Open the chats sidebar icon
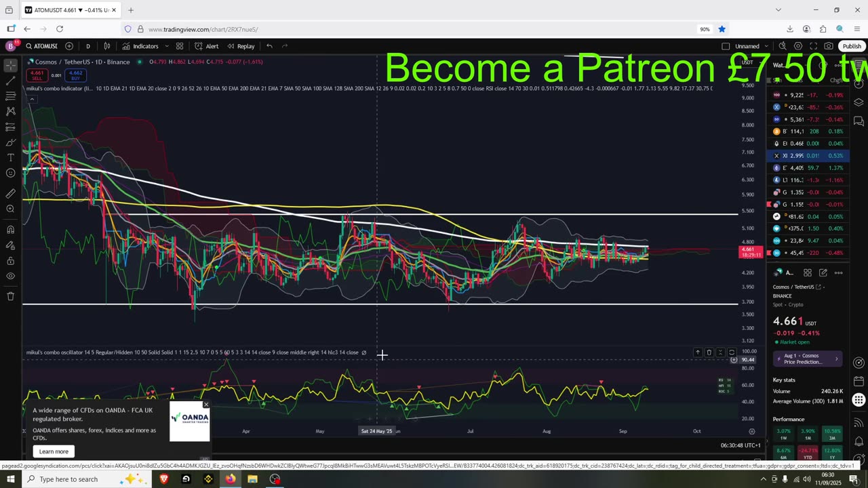Screen dimensions: 868x488 (x=859, y=121)
